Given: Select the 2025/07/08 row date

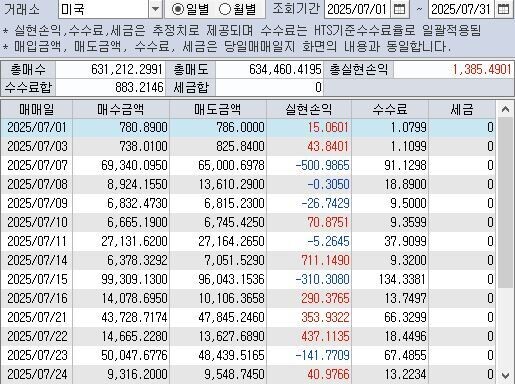Looking at the screenshot, I should coord(37,184).
